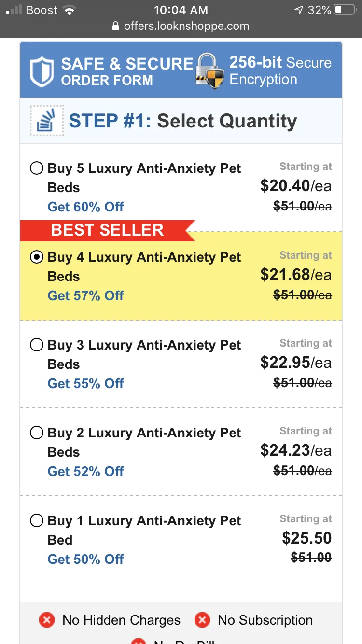Tap the shield icon beside Safe & Secure
Screen dimensions: 362x644
coord(42,72)
